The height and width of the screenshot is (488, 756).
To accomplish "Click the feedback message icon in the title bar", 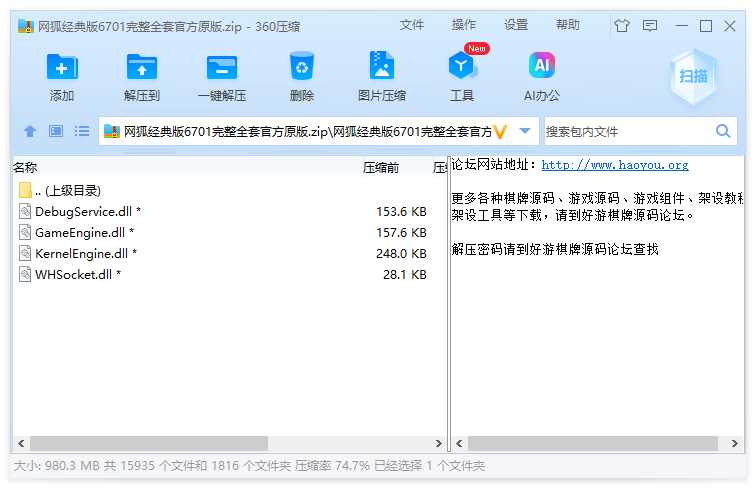I will click(x=650, y=25).
